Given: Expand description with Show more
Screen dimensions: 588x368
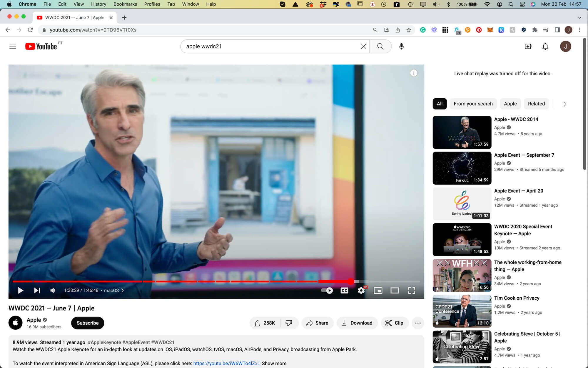Looking at the screenshot, I should click(x=274, y=363).
